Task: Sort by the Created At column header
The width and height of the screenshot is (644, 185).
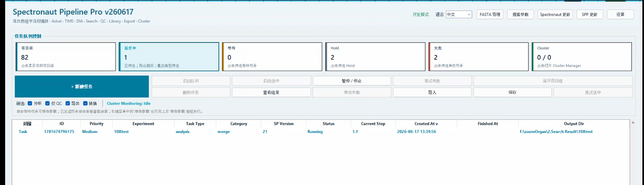Action: click(426, 124)
